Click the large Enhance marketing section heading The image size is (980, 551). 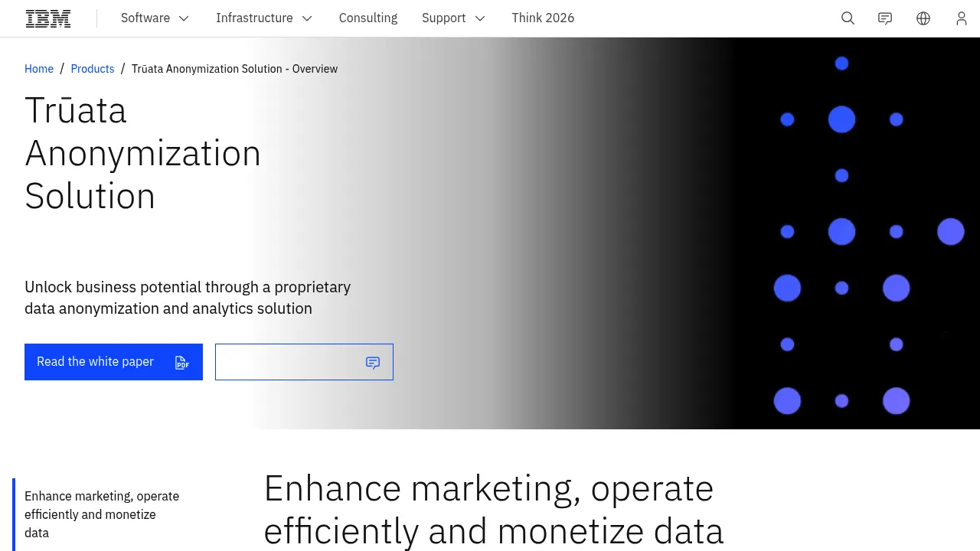[x=493, y=510]
